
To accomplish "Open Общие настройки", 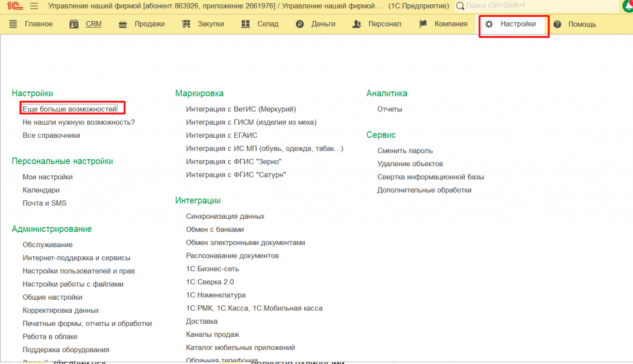I will coord(53,297).
